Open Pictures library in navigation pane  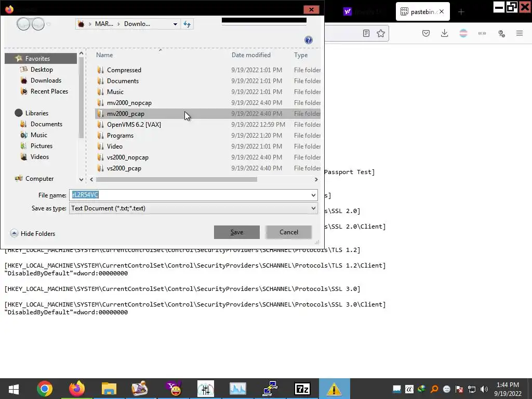(42, 145)
